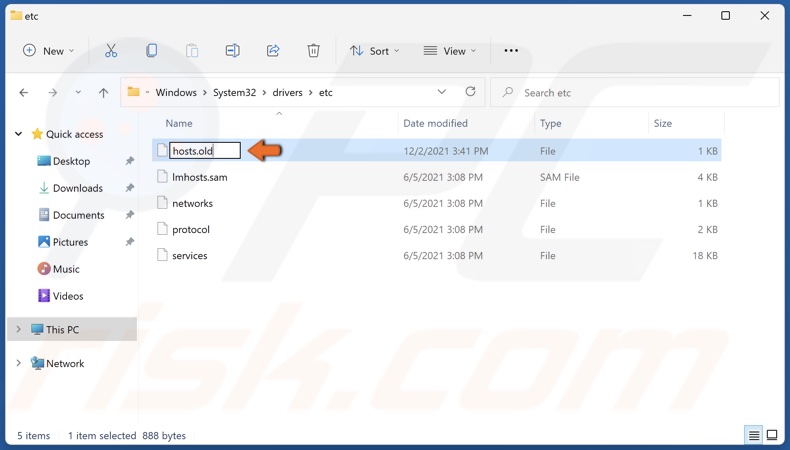Viewport: 790px width, 450px height.
Task: Click 12/2/2021 3:41 PM date cell
Action: (445, 151)
